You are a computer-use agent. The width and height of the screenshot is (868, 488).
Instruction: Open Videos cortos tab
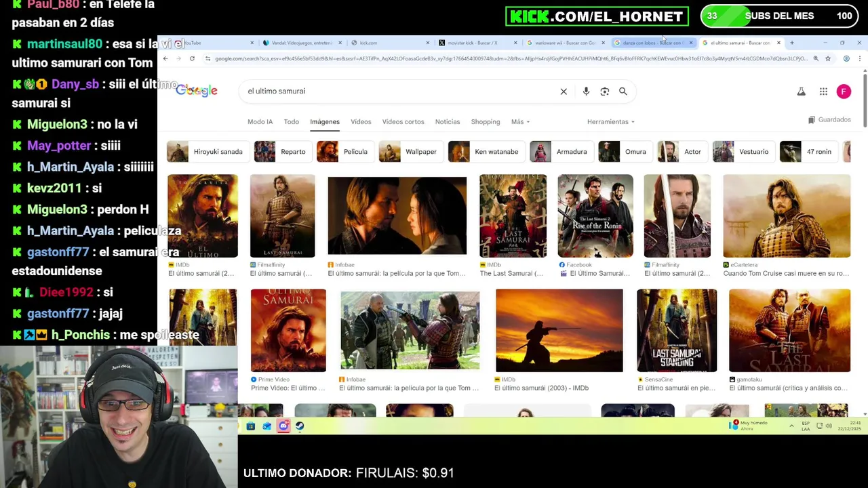click(x=403, y=122)
